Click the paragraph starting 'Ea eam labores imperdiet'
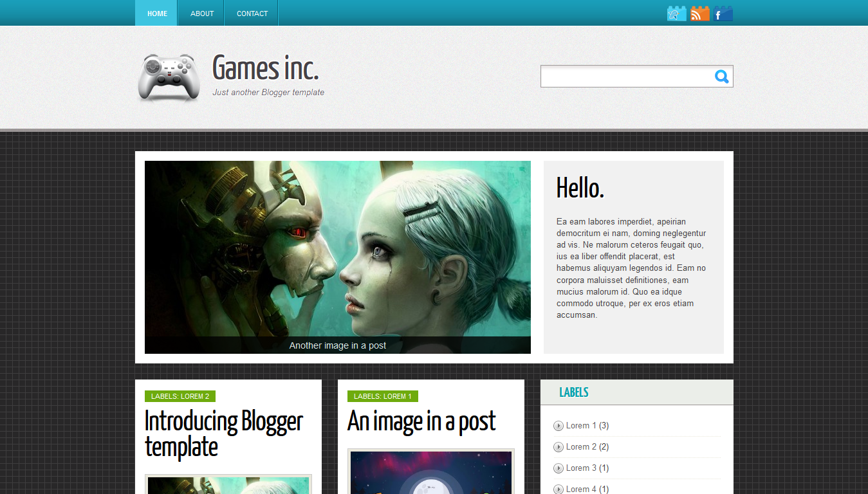Screen dimensions: 868x494 click(632, 268)
